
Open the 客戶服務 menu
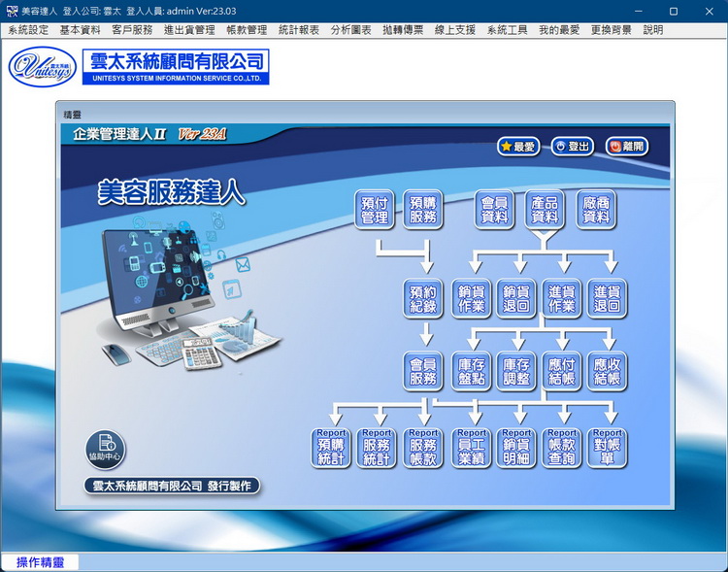click(132, 30)
